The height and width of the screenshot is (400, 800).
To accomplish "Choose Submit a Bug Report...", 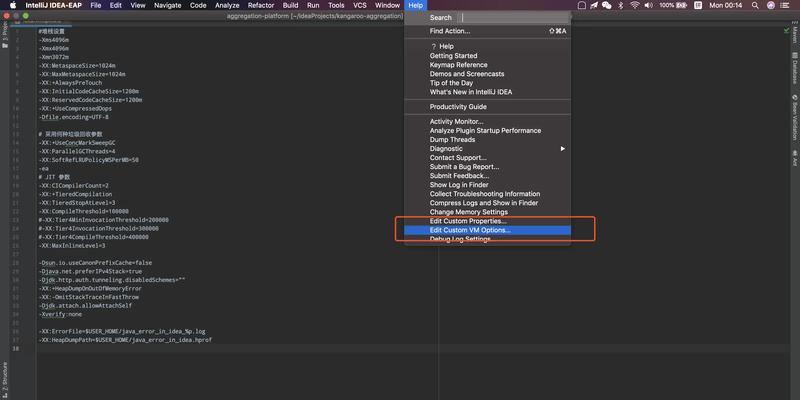I will pyautogui.click(x=487, y=167).
